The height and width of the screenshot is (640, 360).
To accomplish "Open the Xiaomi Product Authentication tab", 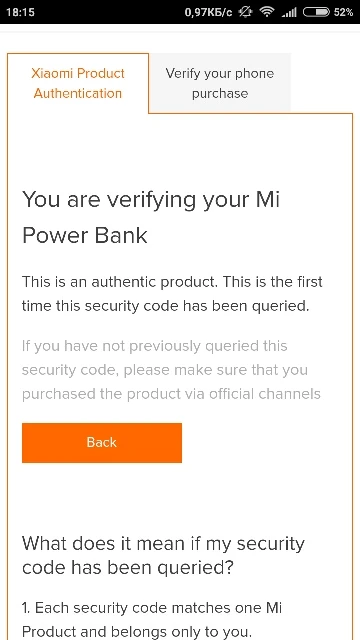I will click(x=78, y=83).
